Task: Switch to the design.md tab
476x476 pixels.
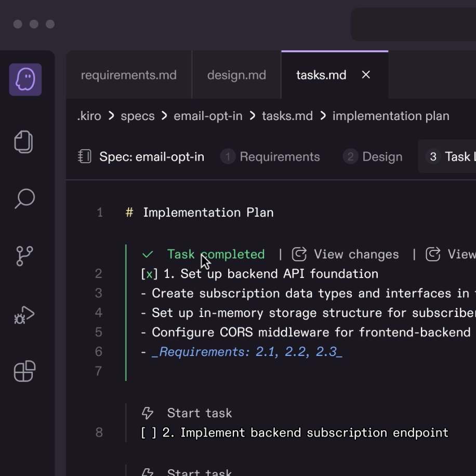Action: pos(236,75)
